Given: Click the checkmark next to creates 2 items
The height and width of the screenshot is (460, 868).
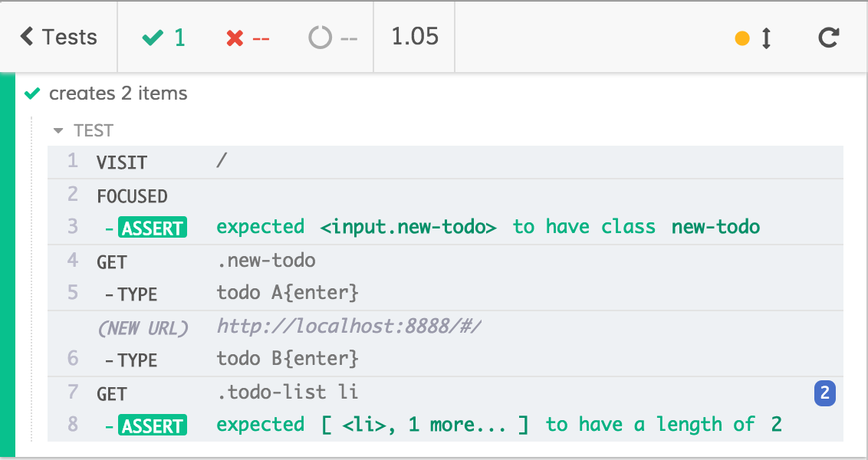Looking at the screenshot, I should (32, 94).
